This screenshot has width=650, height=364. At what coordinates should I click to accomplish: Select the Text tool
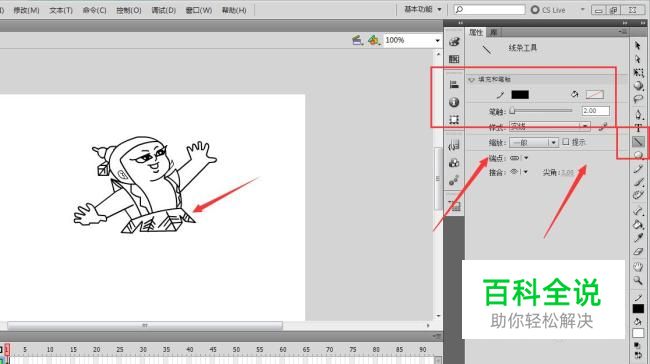pyautogui.click(x=638, y=128)
